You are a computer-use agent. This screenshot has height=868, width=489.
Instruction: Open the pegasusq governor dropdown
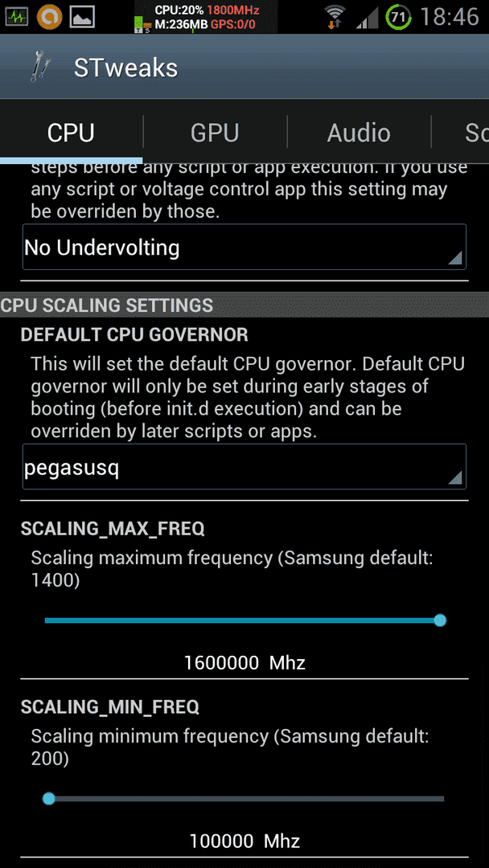(244, 467)
